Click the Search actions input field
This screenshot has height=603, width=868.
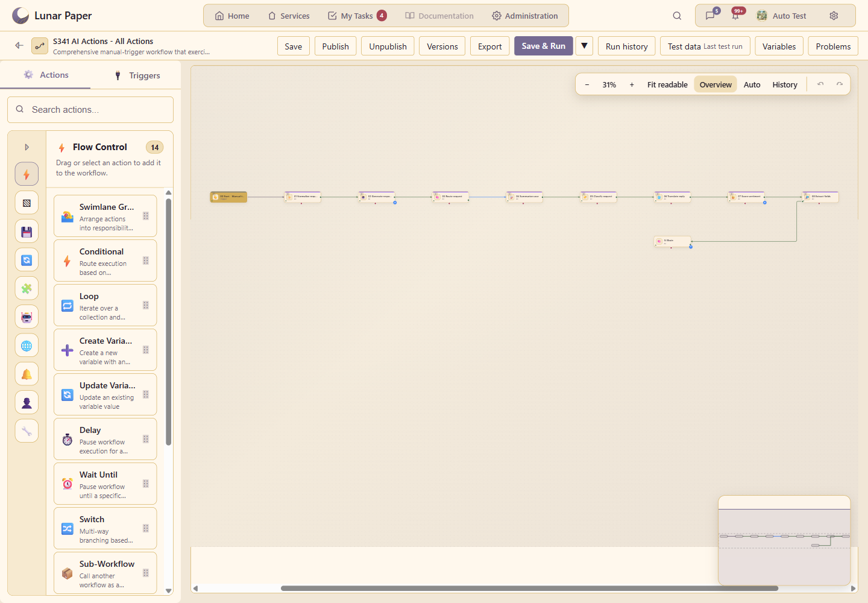(90, 110)
